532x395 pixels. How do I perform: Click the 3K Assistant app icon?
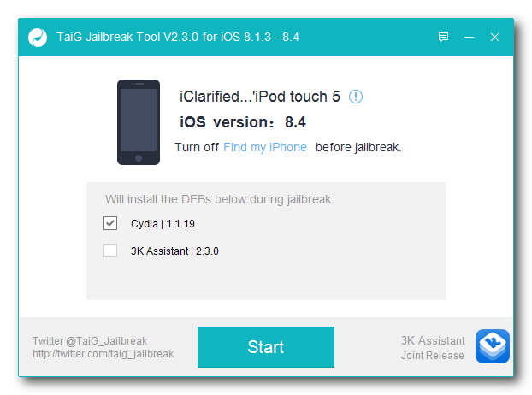coord(493,346)
